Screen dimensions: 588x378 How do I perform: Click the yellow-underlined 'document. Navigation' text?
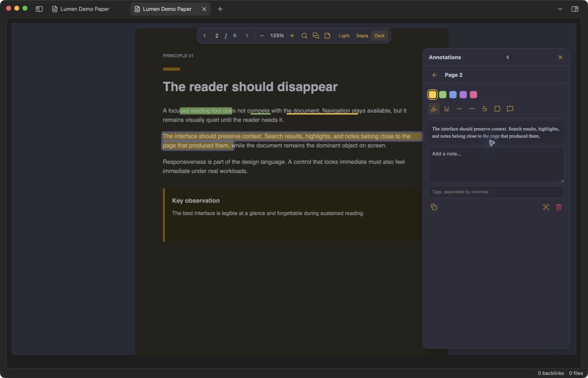322,111
